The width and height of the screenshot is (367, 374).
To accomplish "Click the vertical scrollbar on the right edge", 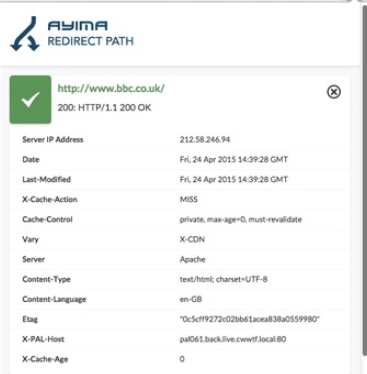I will pyautogui.click(x=364, y=180).
